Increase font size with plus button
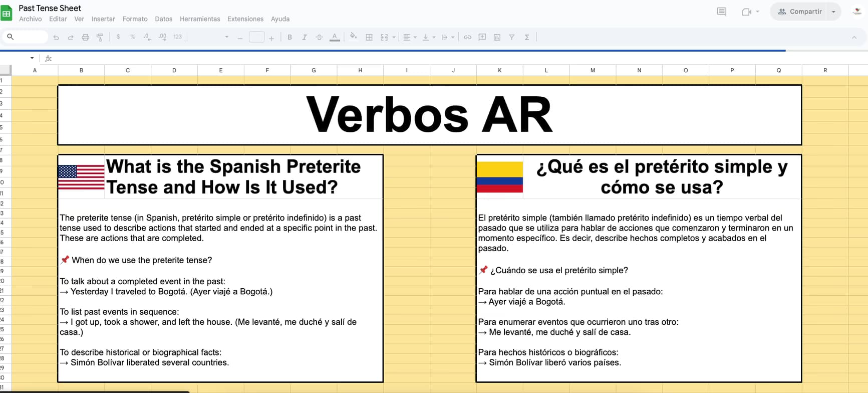 coord(271,38)
